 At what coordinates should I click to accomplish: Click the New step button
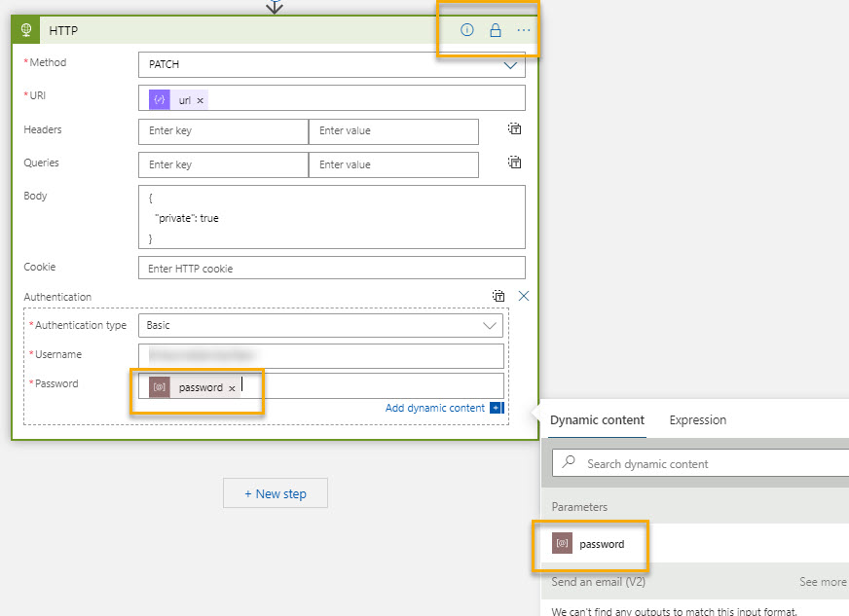(x=276, y=493)
